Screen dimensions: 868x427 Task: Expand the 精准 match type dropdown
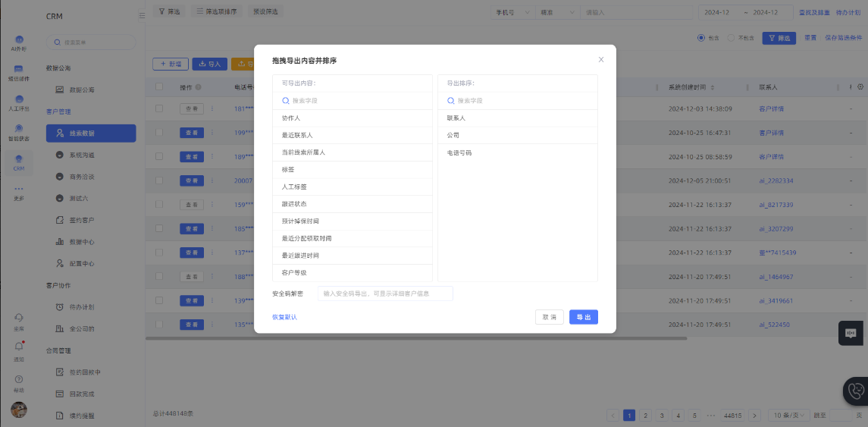(x=556, y=12)
